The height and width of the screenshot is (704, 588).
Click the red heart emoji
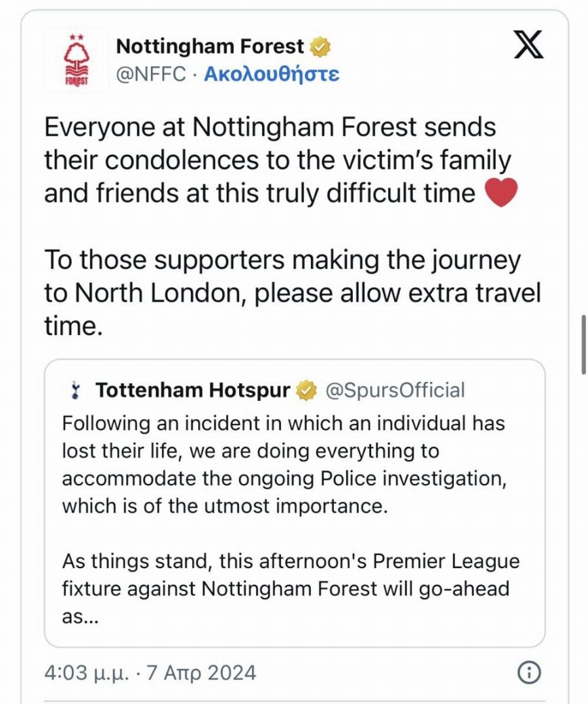coord(501,193)
